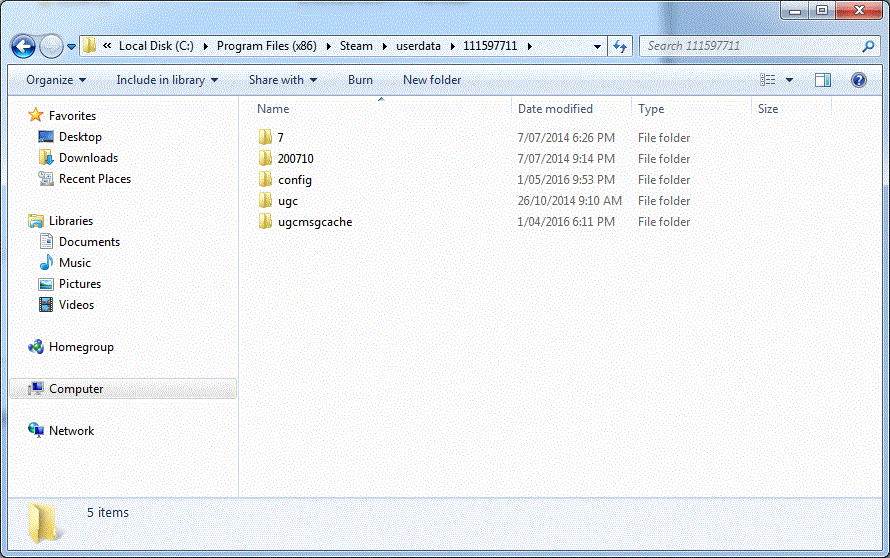Image resolution: width=890 pixels, height=558 pixels.
Task: Select the config folder icon
Action: coord(265,180)
